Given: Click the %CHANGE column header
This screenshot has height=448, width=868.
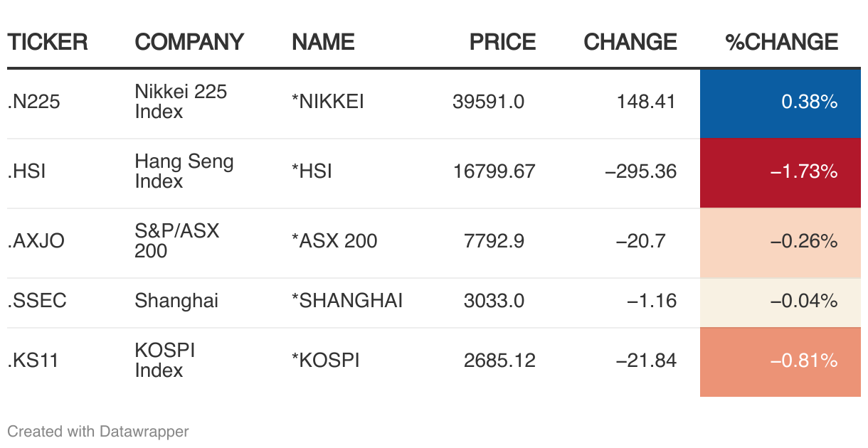Looking at the screenshot, I should coord(781,42).
